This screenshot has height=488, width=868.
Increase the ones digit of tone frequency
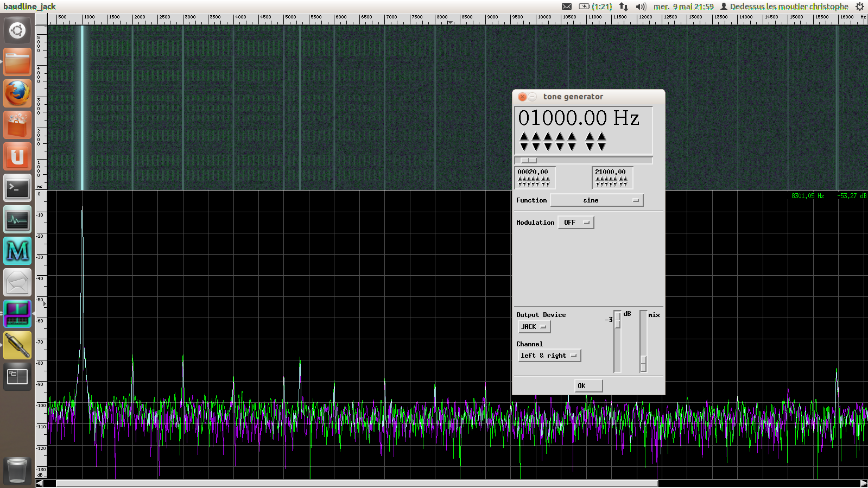tap(572, 136)
